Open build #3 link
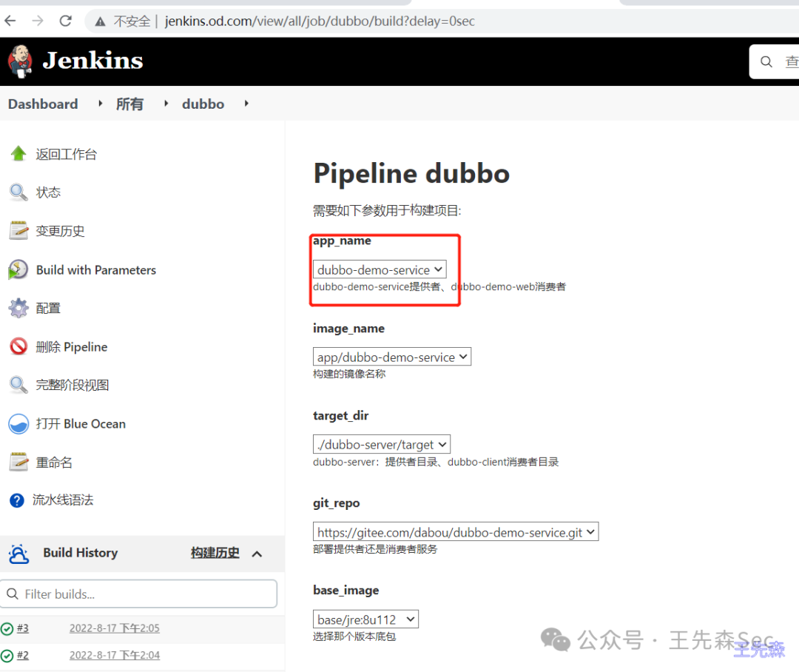This screenshot has width=799, height=672. 23,628
